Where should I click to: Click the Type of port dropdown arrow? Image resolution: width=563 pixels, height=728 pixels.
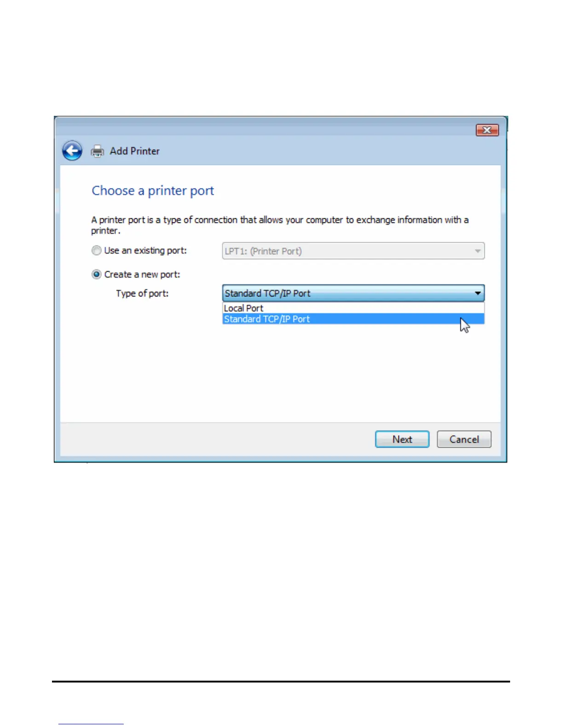click(478, 293)
